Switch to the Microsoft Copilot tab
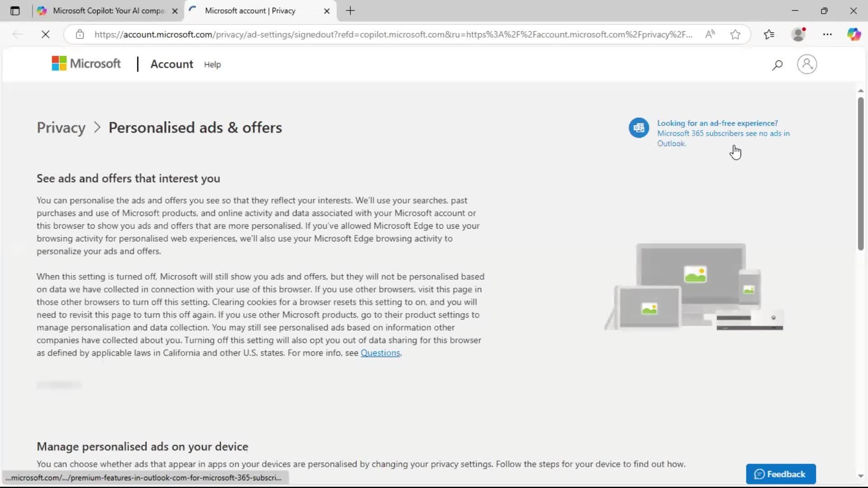This screenshot has height=488, width=868. click(x=108, y=11)
